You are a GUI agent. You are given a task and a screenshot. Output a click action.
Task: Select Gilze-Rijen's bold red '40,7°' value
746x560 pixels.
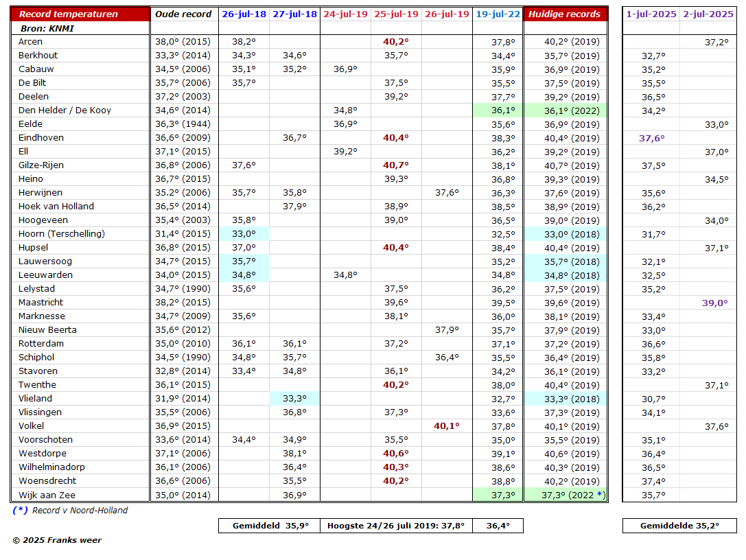click(396, 165)
